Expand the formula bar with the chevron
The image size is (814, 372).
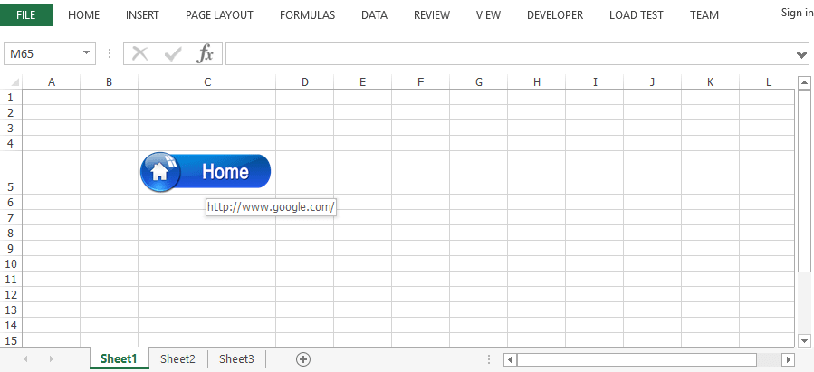802,54
